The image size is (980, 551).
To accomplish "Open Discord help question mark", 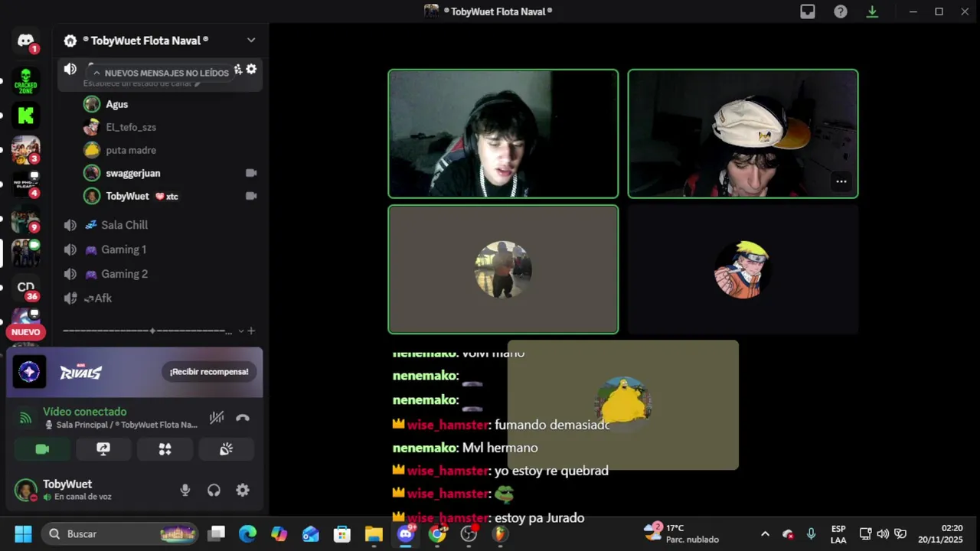I will coord(841,11).
